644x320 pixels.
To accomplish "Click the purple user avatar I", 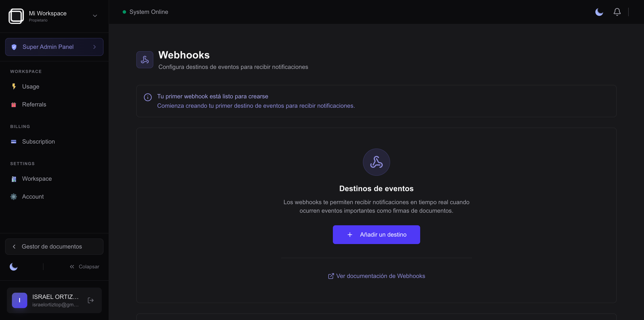I will 20,300.
